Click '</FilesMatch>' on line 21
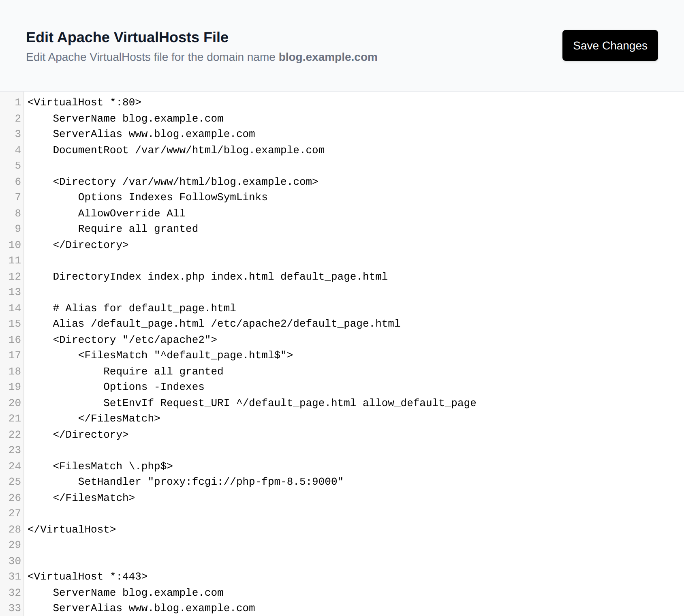The height and width of the screenshot is (616, 684). [119, 418]
